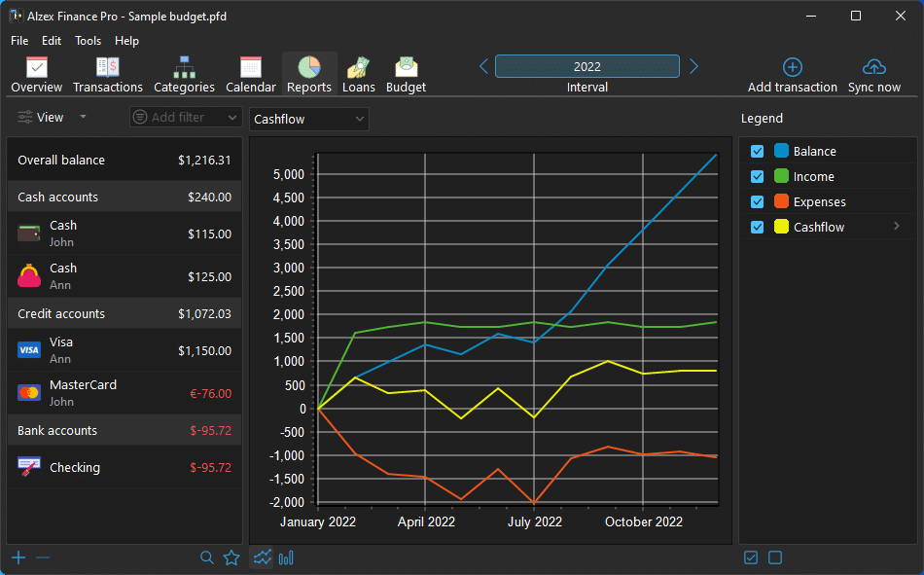Click the Cash accounts total $240.00
Viewport: 924px width, 575px height.
coord(209,198)
